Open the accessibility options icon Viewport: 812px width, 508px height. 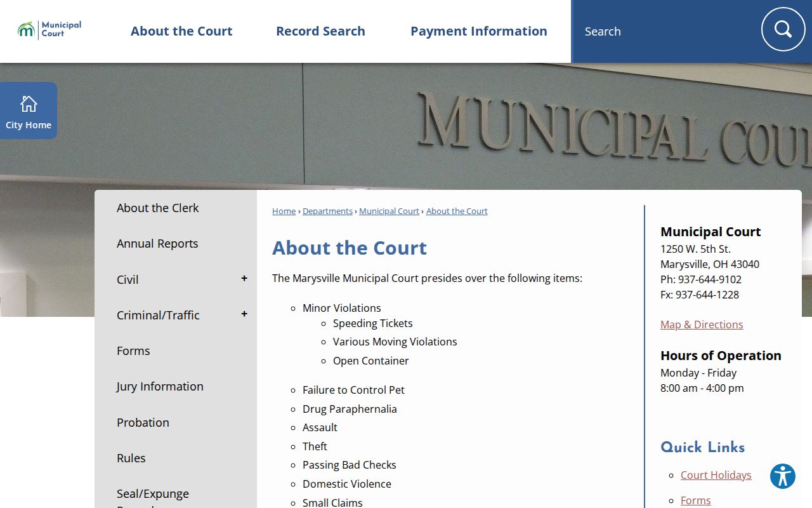(x=783, y=476)
